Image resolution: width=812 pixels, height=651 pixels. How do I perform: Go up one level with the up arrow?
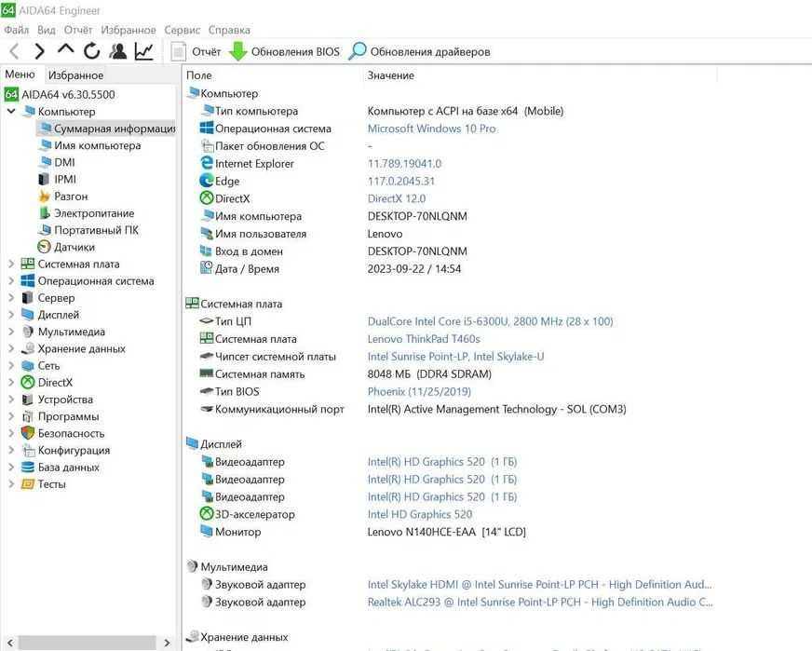(66, 49)
